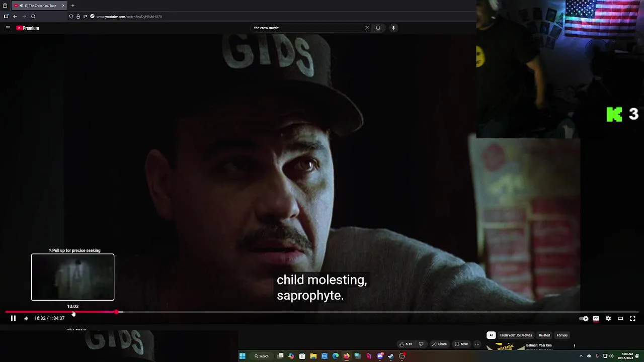The image size is (644, 362).
Task: Mute the video player volume
Action: (26, 318)
